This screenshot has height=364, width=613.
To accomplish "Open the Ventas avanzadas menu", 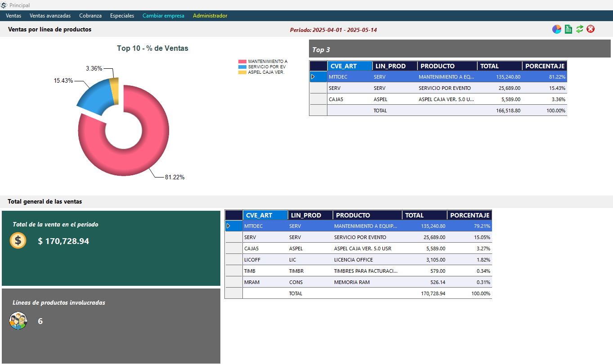I will (51, 15).
